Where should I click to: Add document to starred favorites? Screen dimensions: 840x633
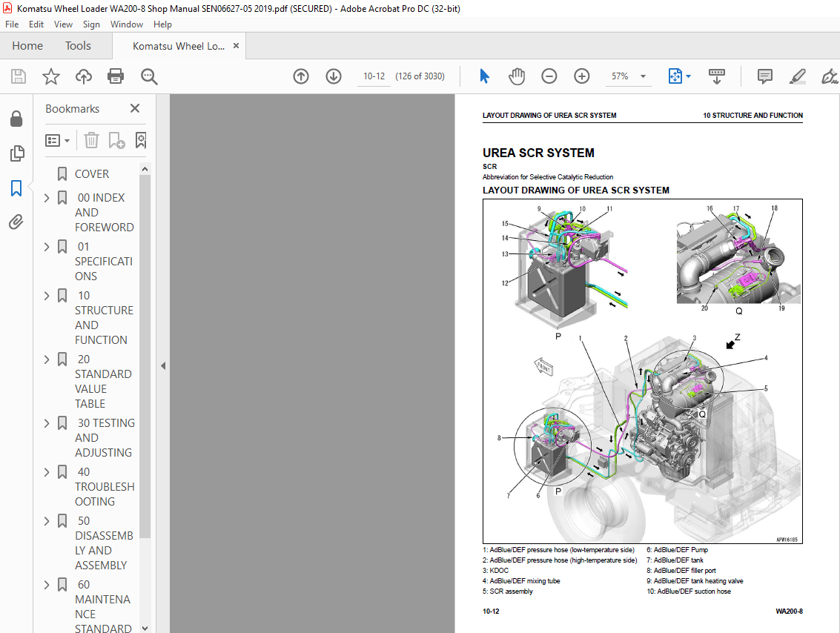point(51,76)
